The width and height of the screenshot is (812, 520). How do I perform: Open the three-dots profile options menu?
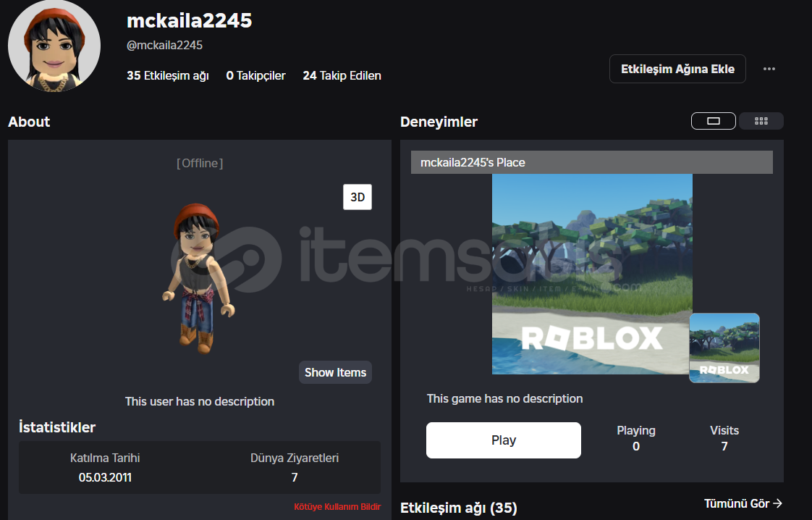(x=769, y=69)
